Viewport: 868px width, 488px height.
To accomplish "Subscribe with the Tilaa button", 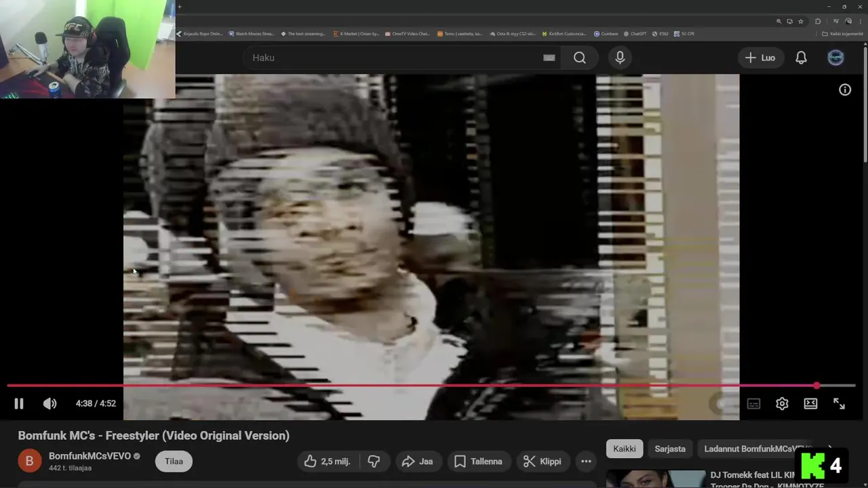I will click(174, 462).
